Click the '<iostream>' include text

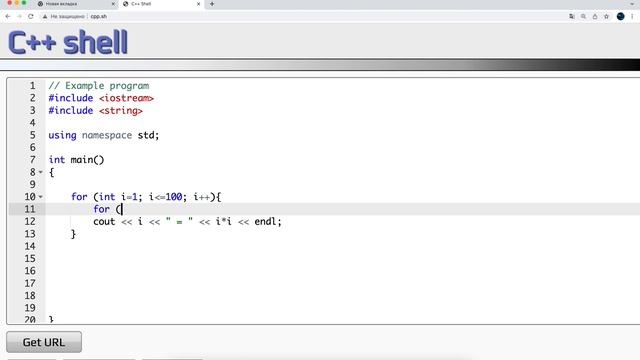126,98
